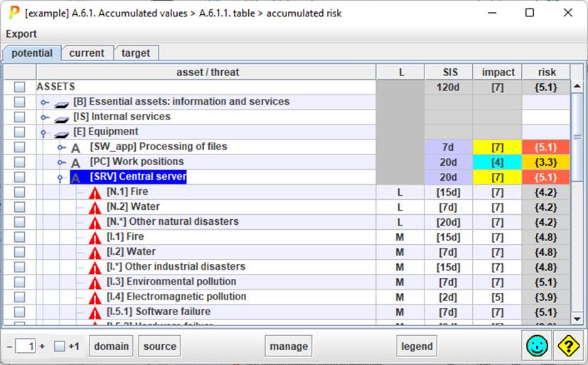Click the Internal services layer icon
588x365 pixels.
(61, 118)
